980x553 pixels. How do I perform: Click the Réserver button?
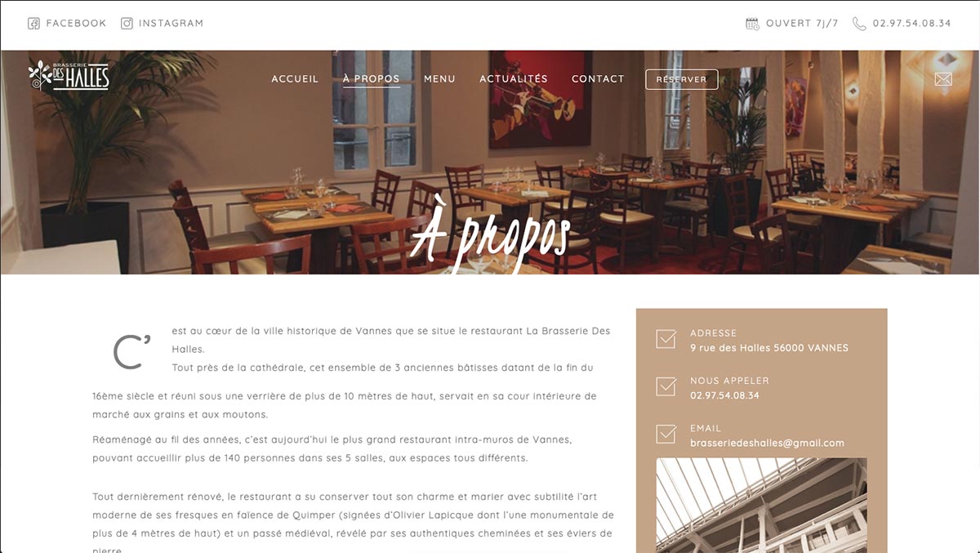(682, 79)
